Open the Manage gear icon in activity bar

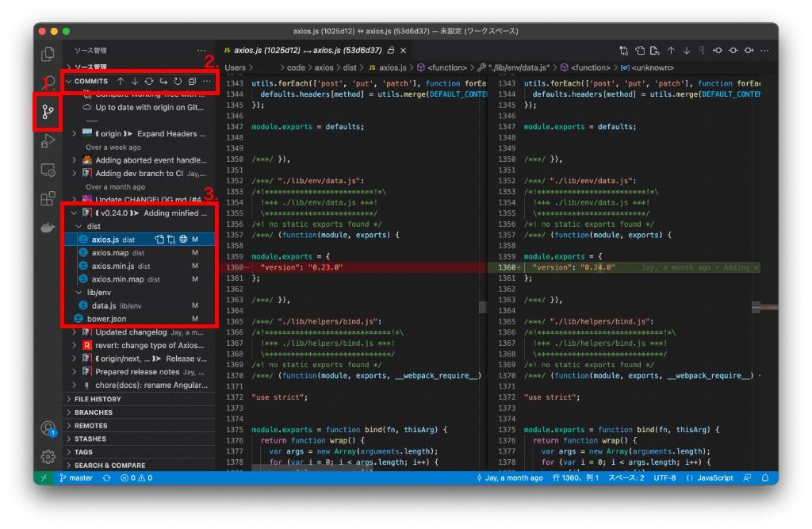(48, 456)
